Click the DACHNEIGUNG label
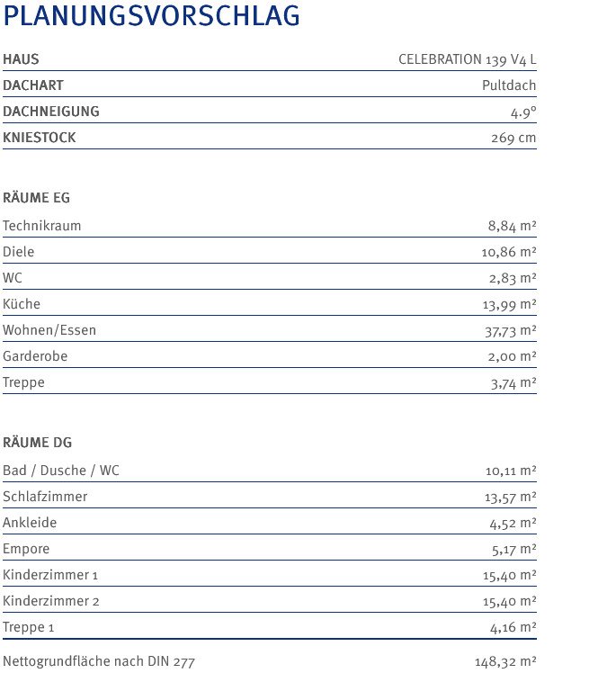 point(51,112)
